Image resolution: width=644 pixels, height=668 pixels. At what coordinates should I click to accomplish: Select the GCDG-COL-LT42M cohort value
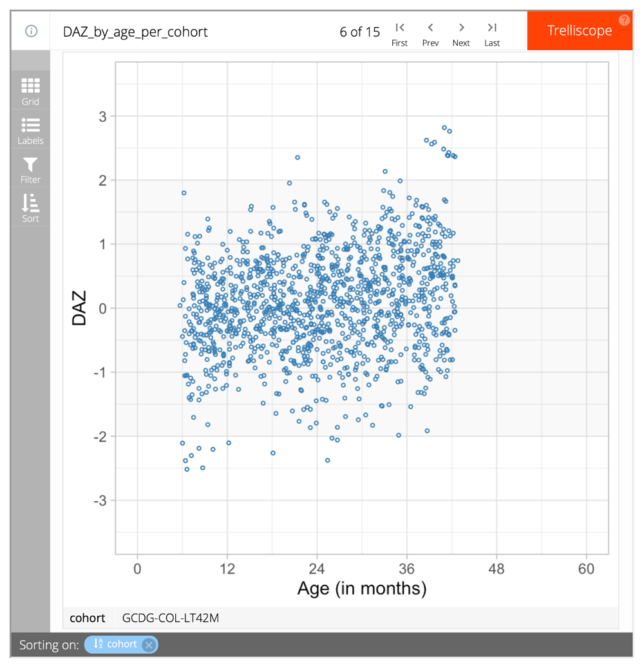pos(171,618)
